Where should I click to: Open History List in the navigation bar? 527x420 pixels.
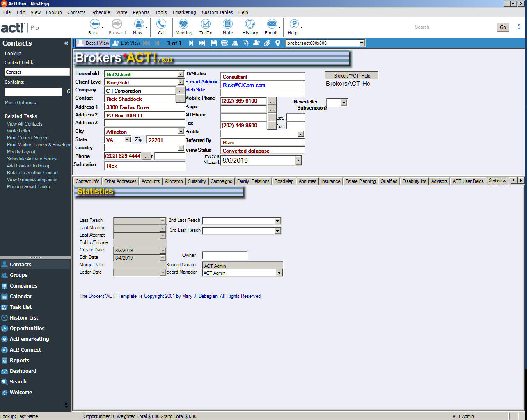coord(24,318)
